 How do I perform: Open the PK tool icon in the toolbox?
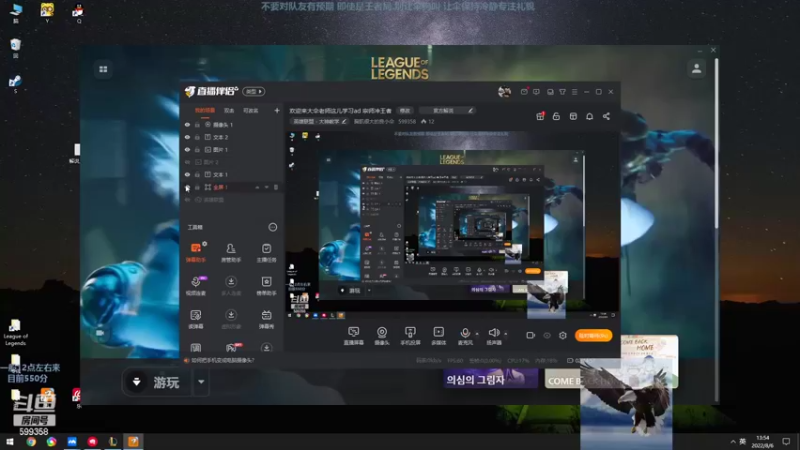tap(232, 348)
